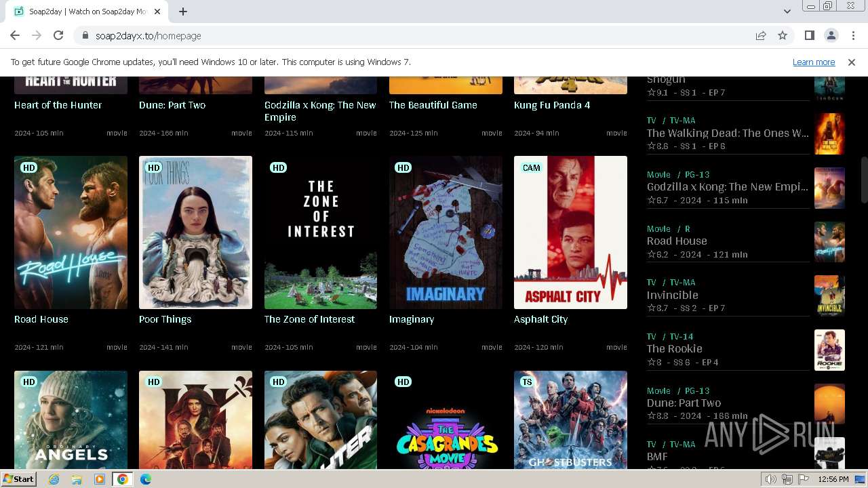Click the Road House title text
The image size is (868, 488).
point(41,319)
